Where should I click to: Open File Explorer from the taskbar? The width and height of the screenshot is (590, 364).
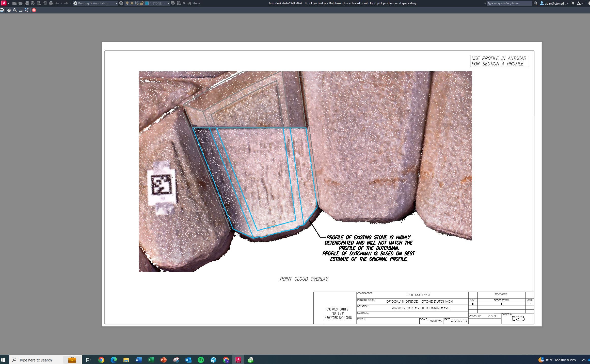[126, 360]
